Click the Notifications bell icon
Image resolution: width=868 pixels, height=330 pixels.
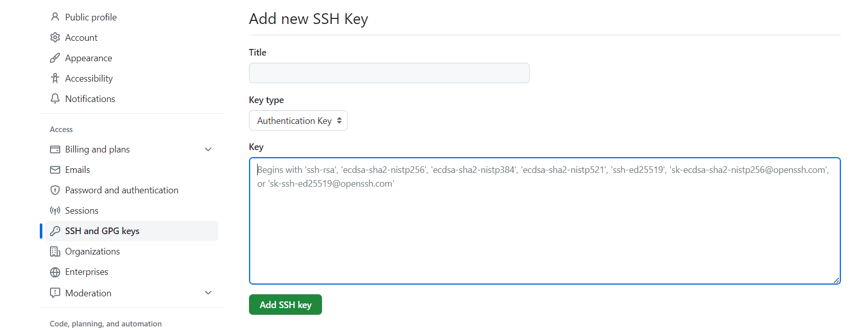55,98
